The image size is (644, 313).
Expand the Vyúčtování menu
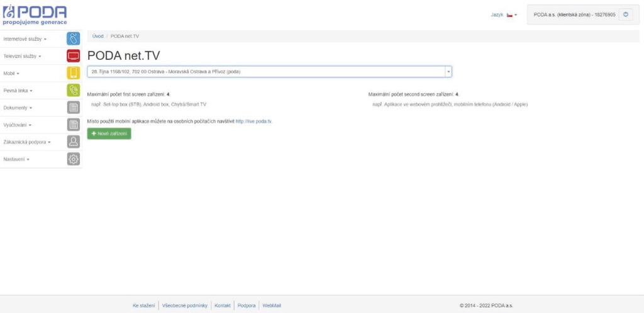click(17, 125)
